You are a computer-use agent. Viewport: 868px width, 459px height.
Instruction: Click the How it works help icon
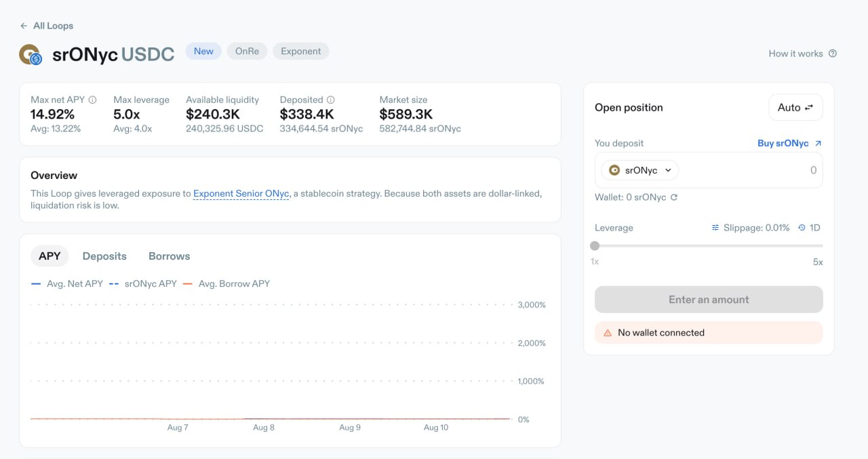[833, 54]
